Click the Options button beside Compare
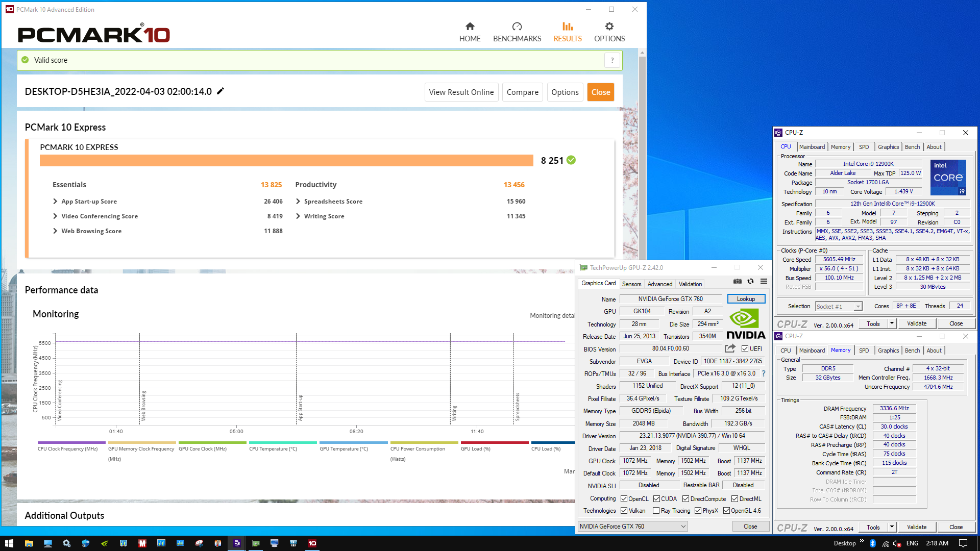 565,92
